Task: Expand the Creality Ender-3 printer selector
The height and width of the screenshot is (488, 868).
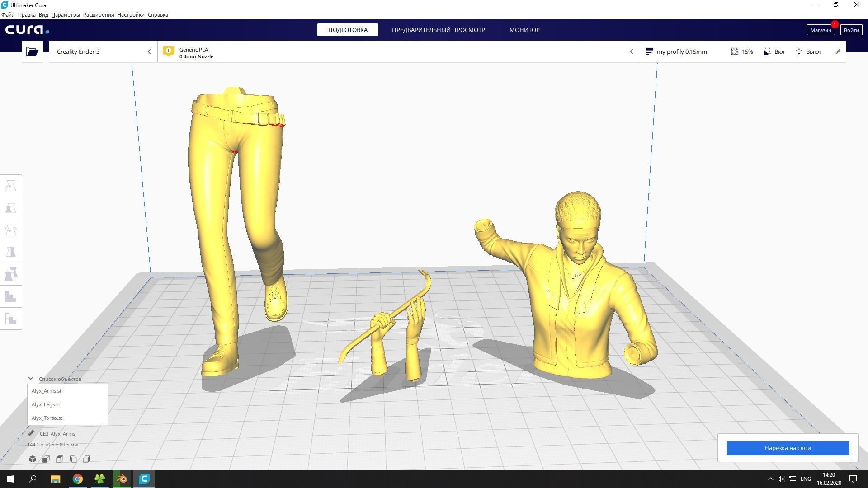Action: [103, 52]
